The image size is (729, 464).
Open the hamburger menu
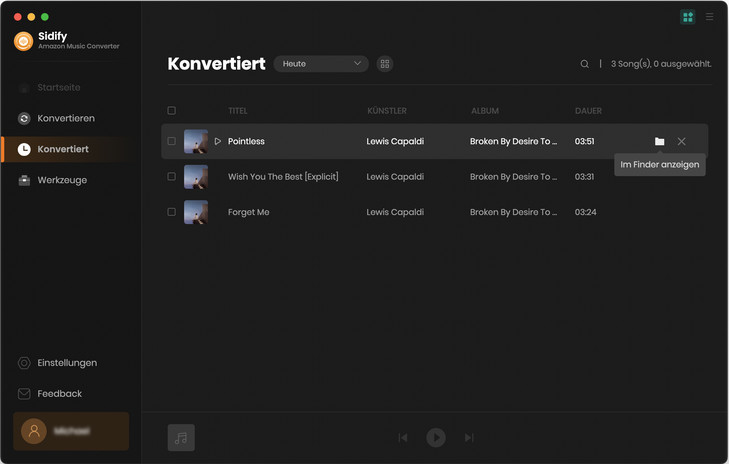(x=709, y=17)
